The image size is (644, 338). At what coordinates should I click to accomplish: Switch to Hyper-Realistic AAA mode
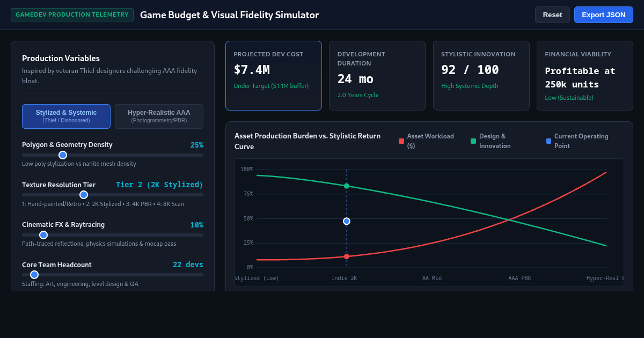point(159,116)
